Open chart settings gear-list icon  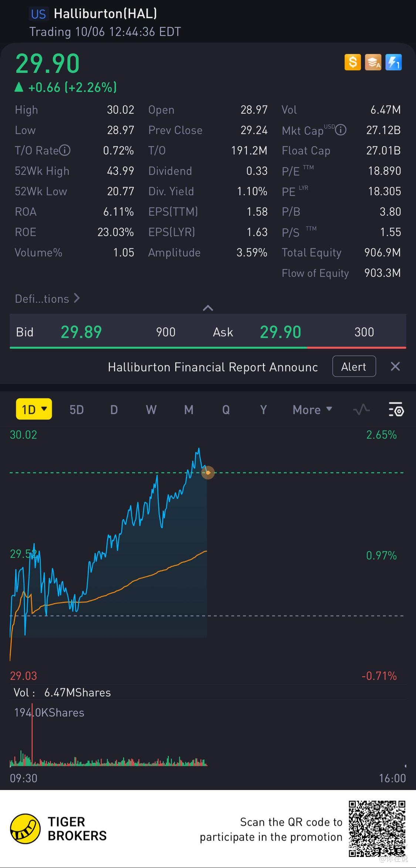pyautogui.click(x=396, y=409)
